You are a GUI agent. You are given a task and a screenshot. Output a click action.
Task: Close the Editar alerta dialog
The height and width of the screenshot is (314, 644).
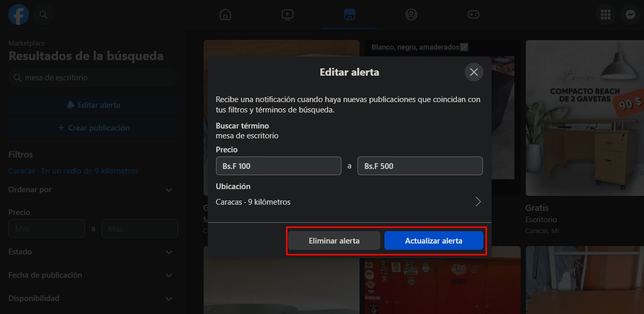474,72
